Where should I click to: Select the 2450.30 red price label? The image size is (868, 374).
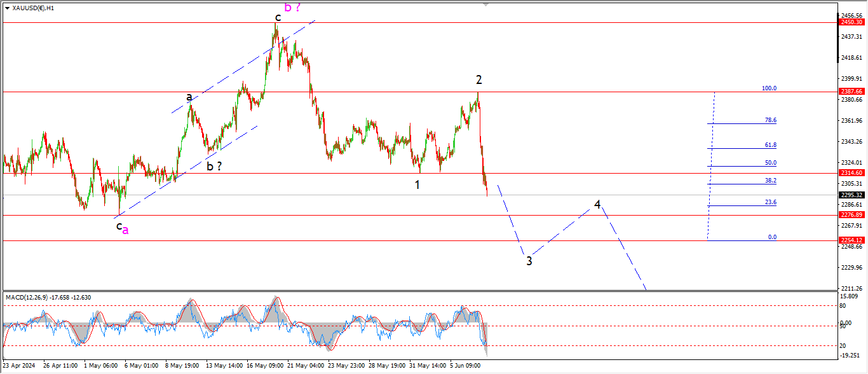851,22
